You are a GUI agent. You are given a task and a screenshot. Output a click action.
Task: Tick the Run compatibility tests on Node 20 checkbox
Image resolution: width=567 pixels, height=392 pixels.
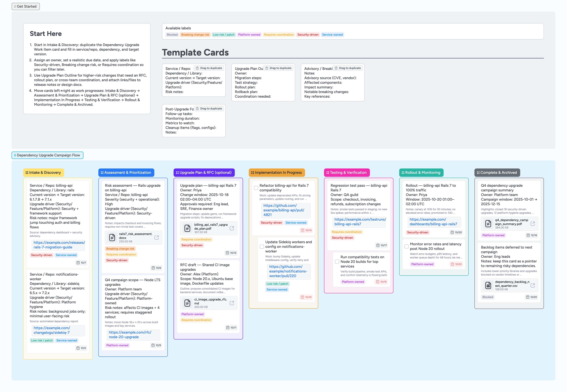pos(337,262)
